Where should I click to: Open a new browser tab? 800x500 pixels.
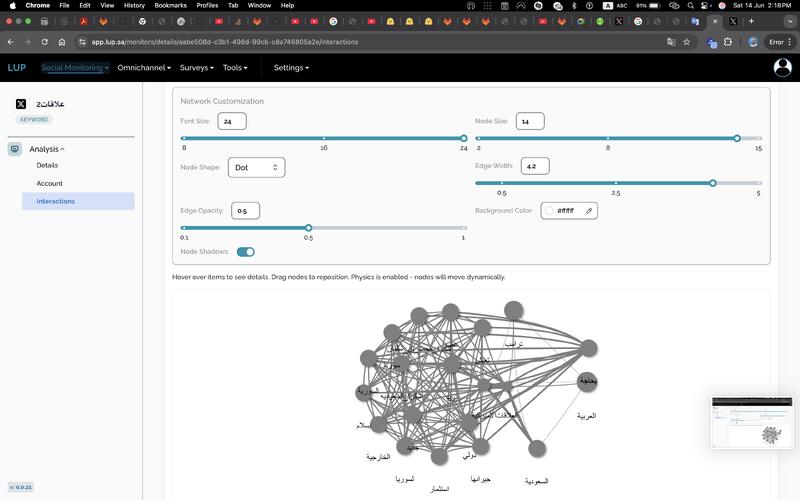(x=751, y=21)
